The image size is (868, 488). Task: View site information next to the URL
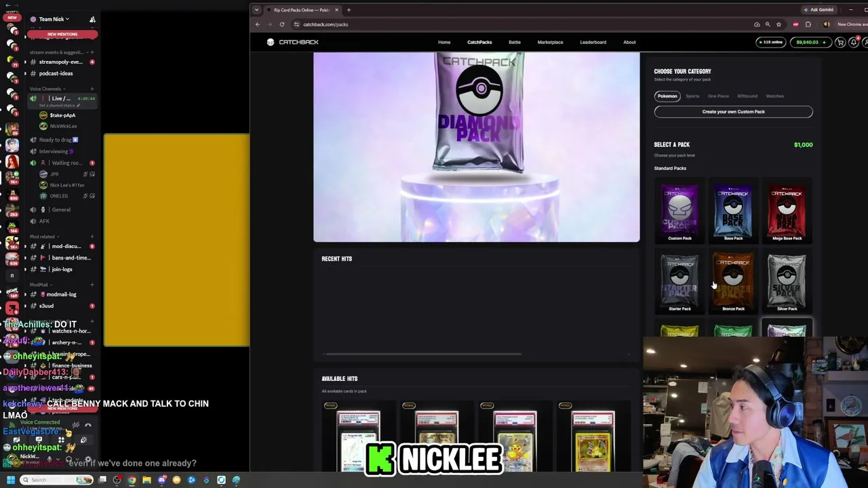point(296,24)
